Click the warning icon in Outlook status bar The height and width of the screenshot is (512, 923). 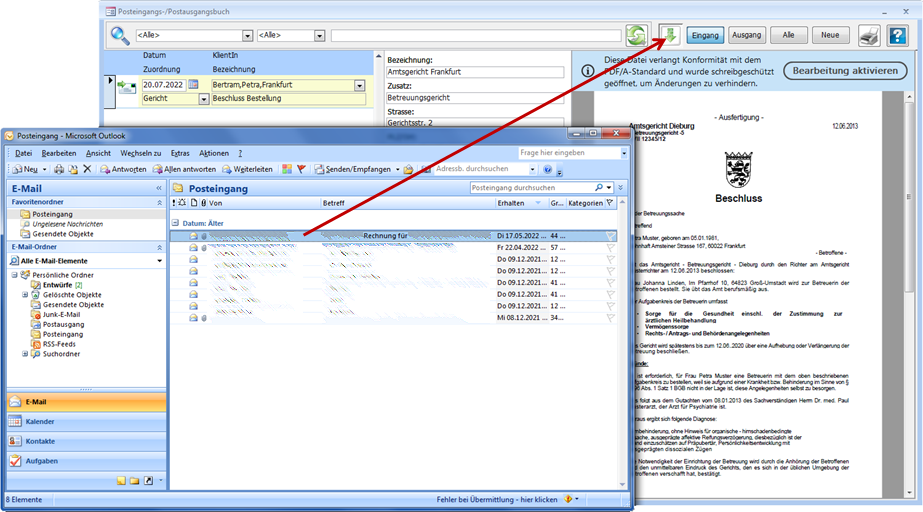[x=568, y=499]
